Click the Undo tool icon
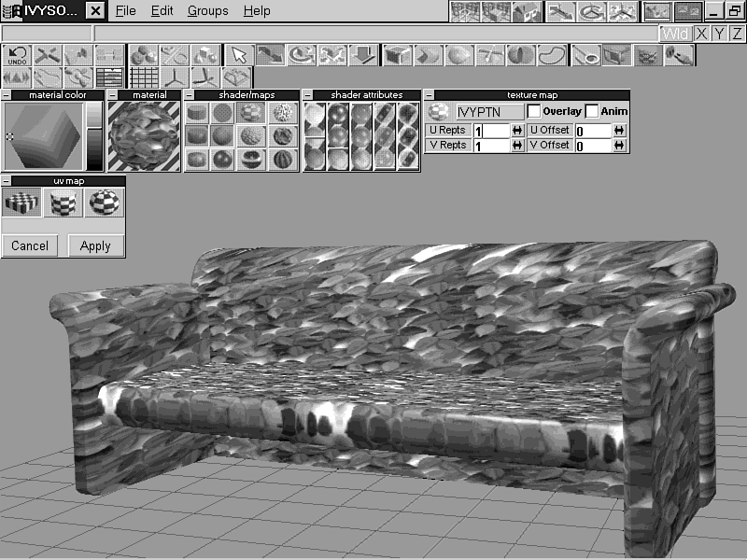Screen dimensions: 747x560 17,55
